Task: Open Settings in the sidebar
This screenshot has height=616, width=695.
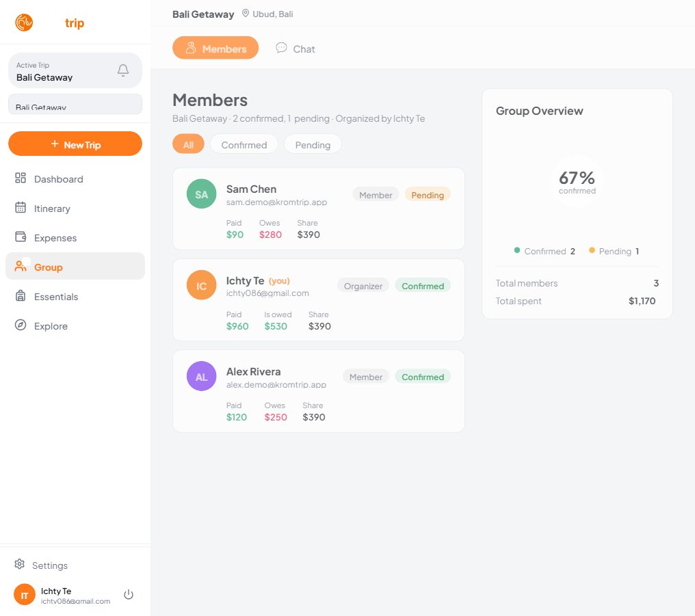Action: pyautogui.click(x=75, y=565)
